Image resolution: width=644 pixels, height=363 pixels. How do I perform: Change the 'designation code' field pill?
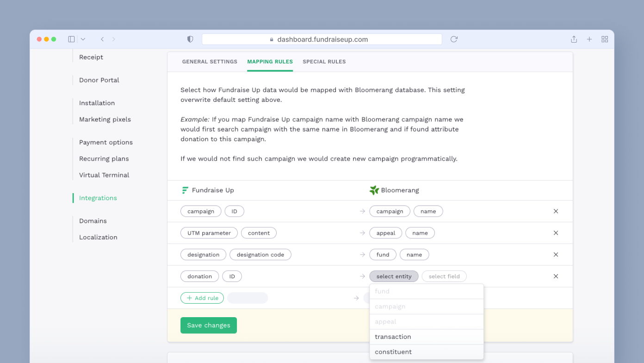click(x=260, y=255)
